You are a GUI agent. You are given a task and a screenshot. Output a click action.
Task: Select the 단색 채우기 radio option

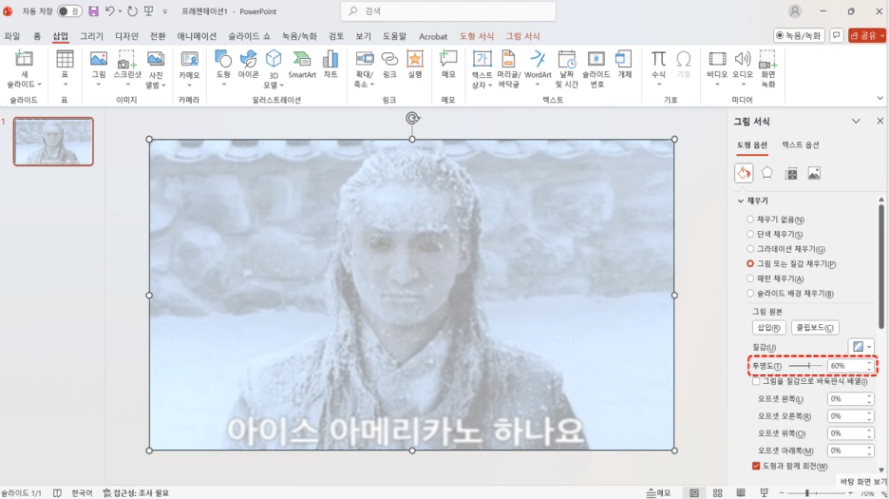point(751,234)
